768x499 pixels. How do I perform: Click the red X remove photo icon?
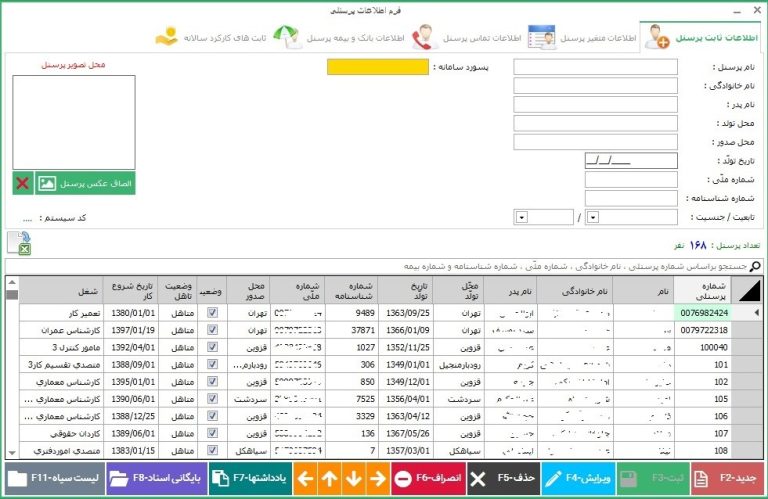(22, 183)
